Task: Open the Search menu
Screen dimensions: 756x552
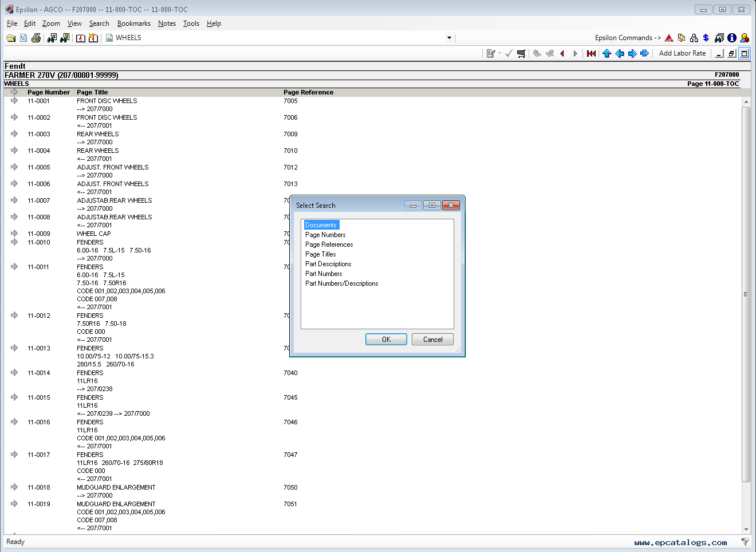Action: [99, 23]
